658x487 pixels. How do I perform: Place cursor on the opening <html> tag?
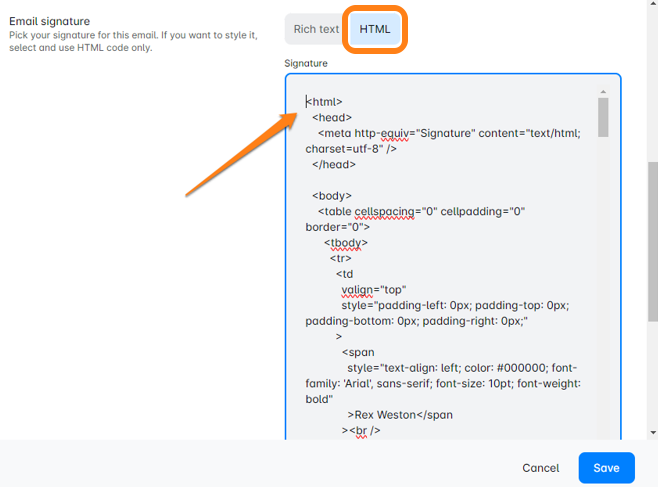(x=325, y=102)
